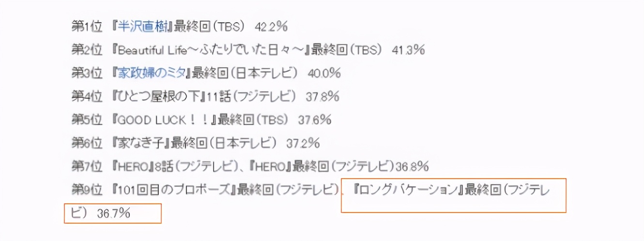This screenshot has width=644, height=241.
Task: Click the 第1位 rank label
Action: [87, 27]
